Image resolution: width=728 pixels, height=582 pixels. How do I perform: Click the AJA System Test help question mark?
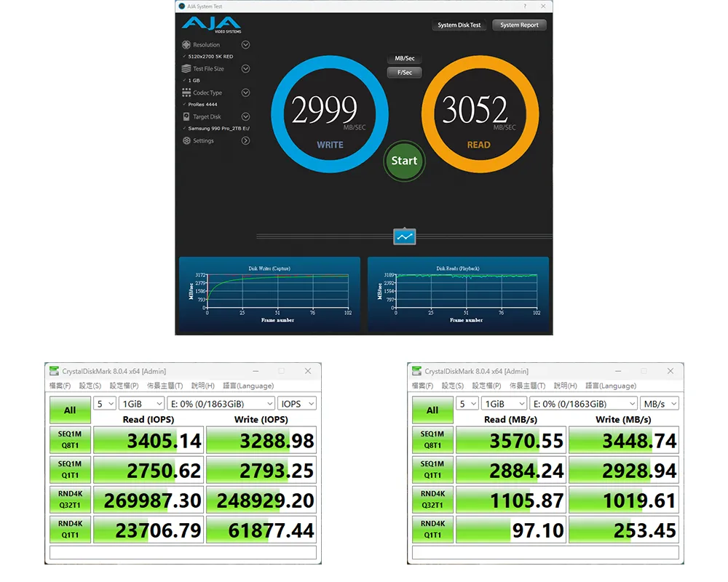525,6
